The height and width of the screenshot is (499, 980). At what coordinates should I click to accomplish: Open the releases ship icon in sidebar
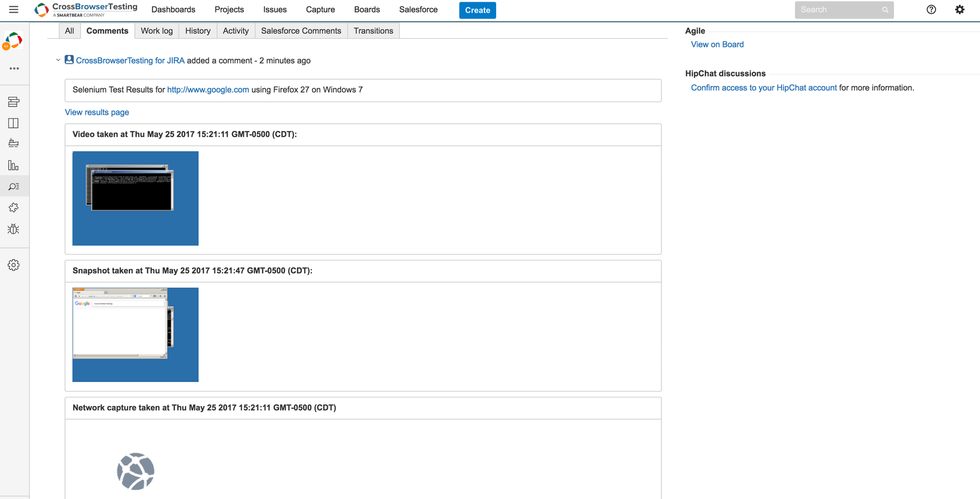[13, 144]
